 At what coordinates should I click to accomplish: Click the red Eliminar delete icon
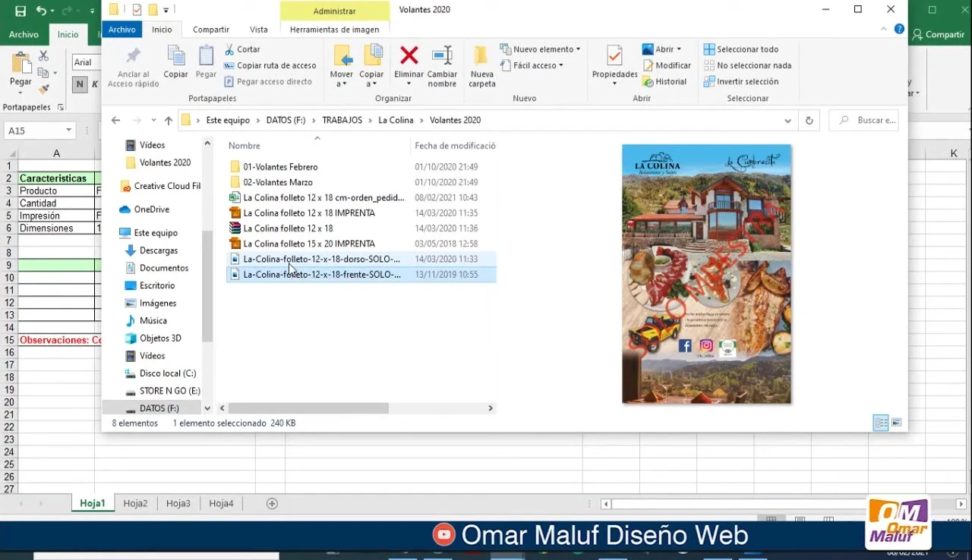(409, 56)
